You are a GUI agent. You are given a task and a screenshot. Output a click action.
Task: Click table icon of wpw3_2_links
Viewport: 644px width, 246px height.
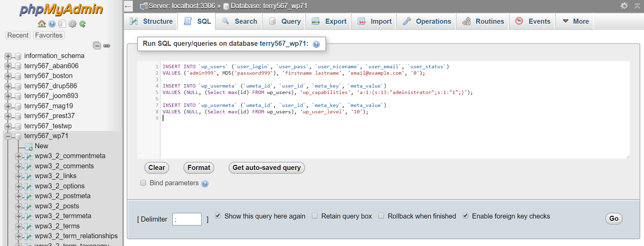point(29,176)
